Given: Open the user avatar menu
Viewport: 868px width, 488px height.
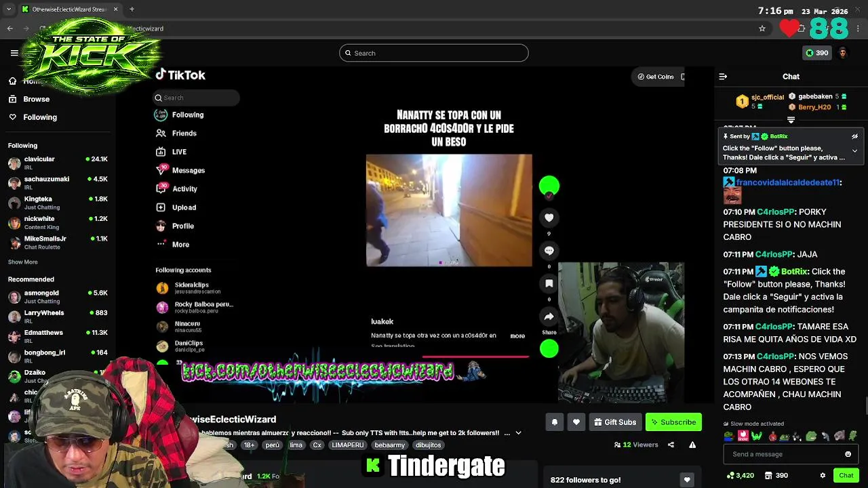Looking at the screenshot, I should click(843, 53).
